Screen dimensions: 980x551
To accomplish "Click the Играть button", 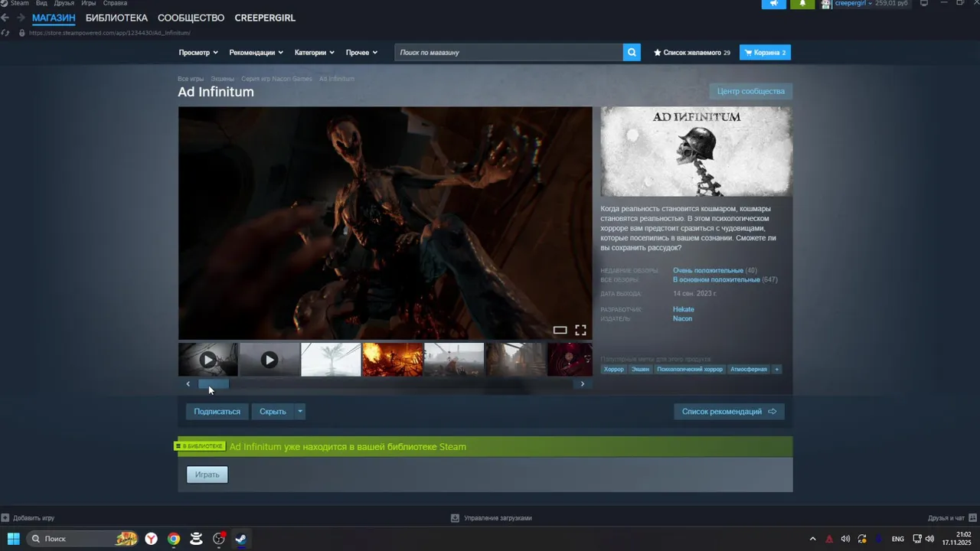I will click(207, 474).
